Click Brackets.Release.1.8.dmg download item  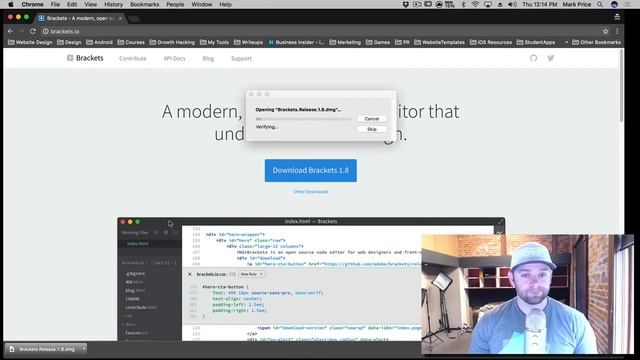pos(43,349)
